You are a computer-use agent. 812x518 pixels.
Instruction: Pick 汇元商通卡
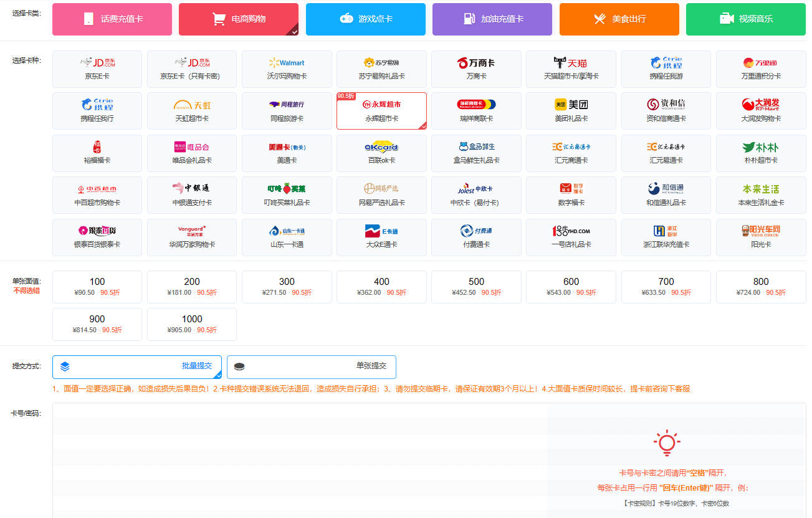[571, 153]
